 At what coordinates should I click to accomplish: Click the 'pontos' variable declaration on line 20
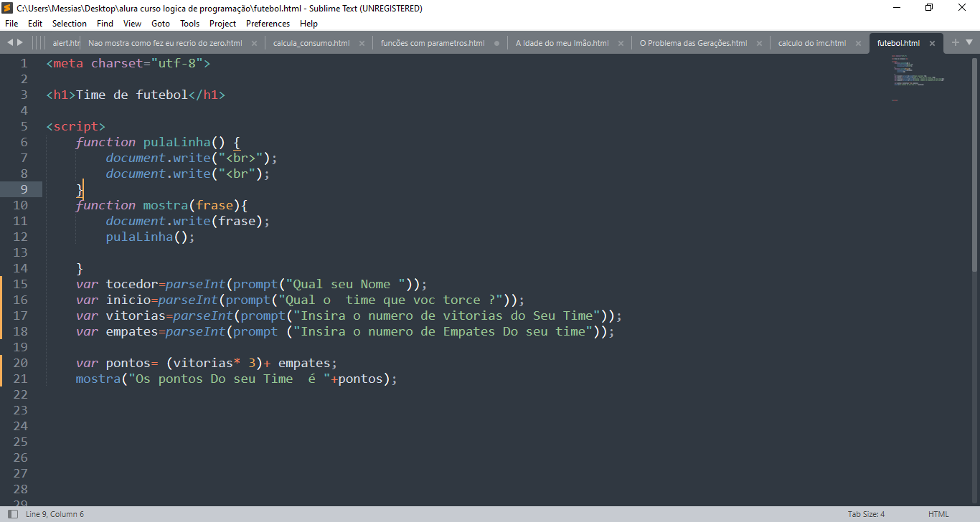128,363
